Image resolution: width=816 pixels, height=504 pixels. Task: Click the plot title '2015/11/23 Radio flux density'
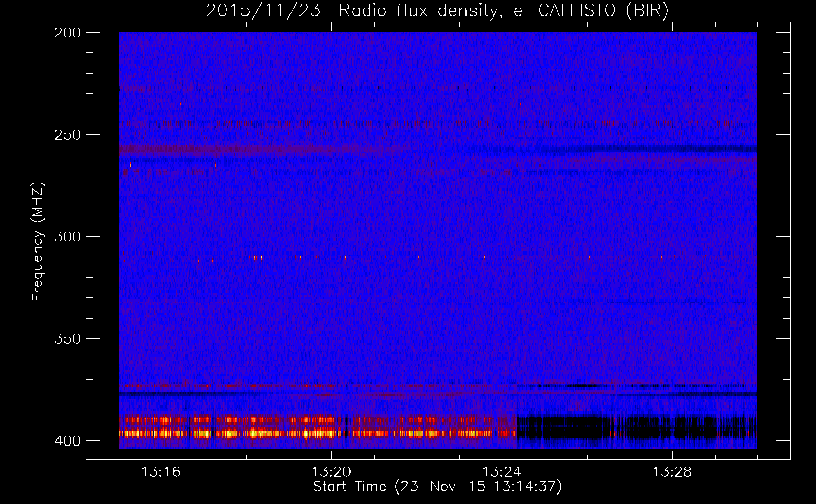coord(437,10)
